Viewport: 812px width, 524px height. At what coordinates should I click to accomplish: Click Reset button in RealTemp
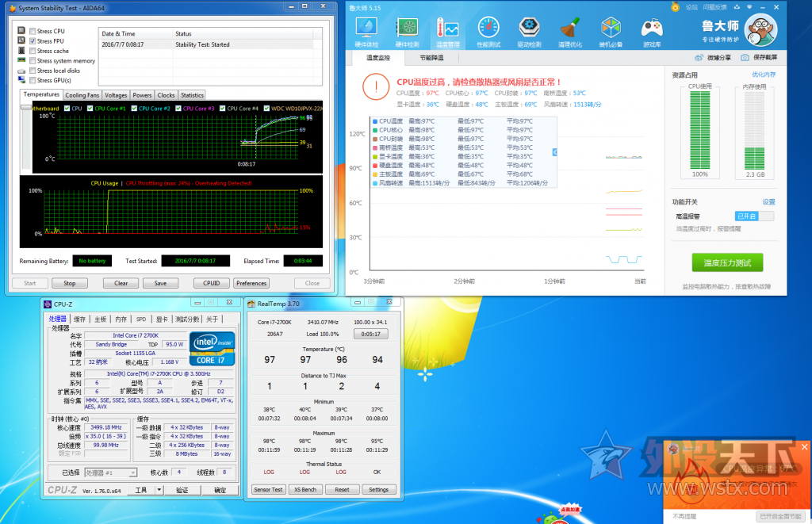coord(342,489)
